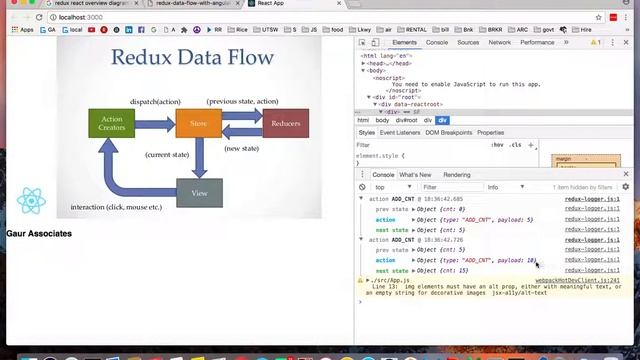Show more DevTools tabs with the chevron
Viewport: 640px width, 360px height.
pyautogui.click(x=566, y=42)
